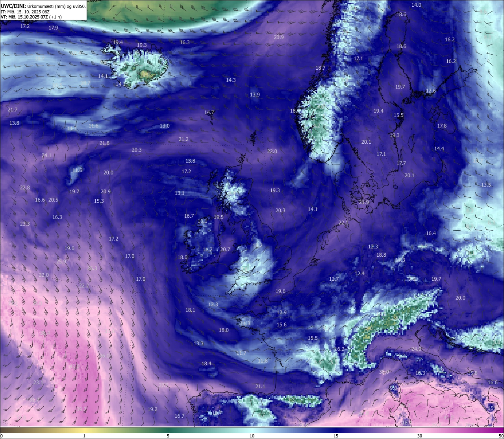The height and width of the screenshot is (439, 504).
Task: Click the 22.2 value in the Atlantic
Action: 84,285
